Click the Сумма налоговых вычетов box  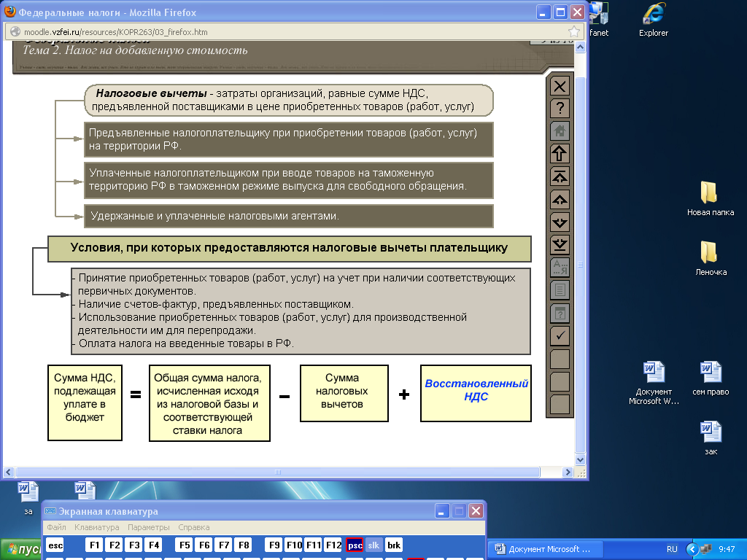pyautogui.click(x=344, y=393)
